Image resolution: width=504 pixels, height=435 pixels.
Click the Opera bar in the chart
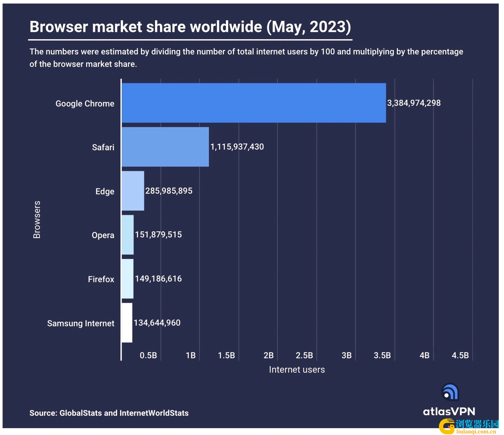tap(128, 235)
